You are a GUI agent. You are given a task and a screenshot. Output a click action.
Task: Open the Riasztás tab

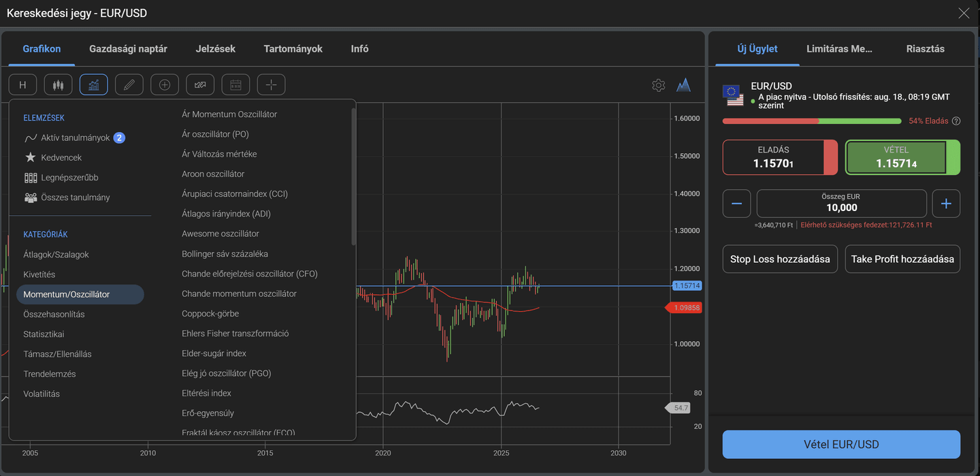click(x=926, y=48)
